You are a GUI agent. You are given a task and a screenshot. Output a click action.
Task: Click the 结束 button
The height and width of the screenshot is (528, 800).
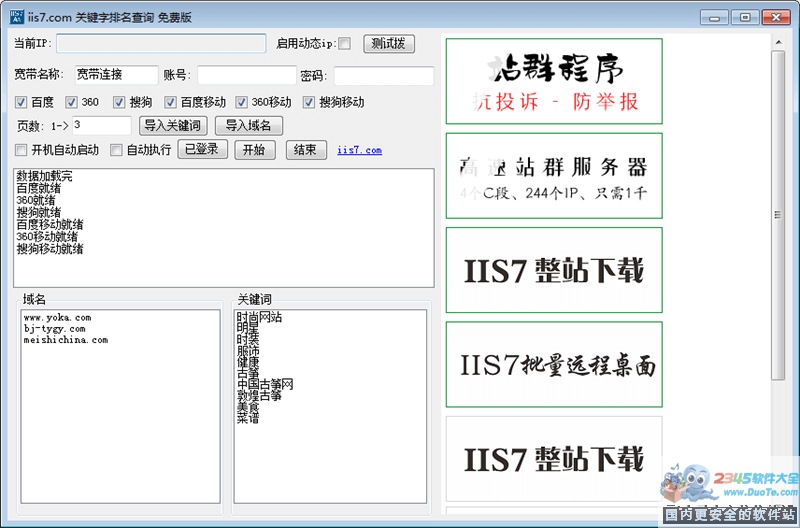click(306, 150)
